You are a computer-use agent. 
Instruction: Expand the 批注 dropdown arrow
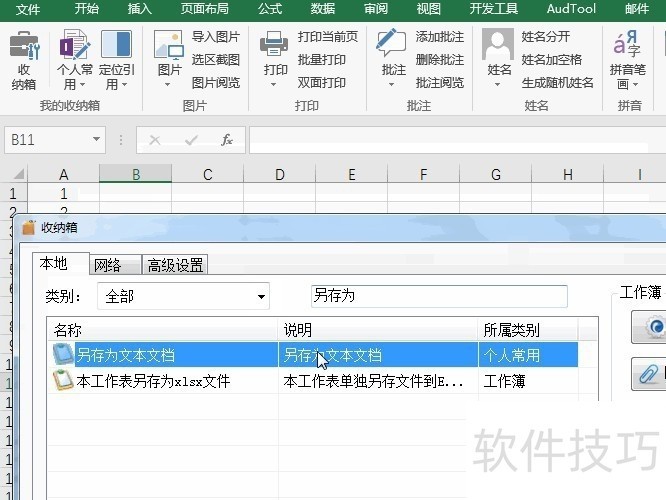tap(391, 85)
